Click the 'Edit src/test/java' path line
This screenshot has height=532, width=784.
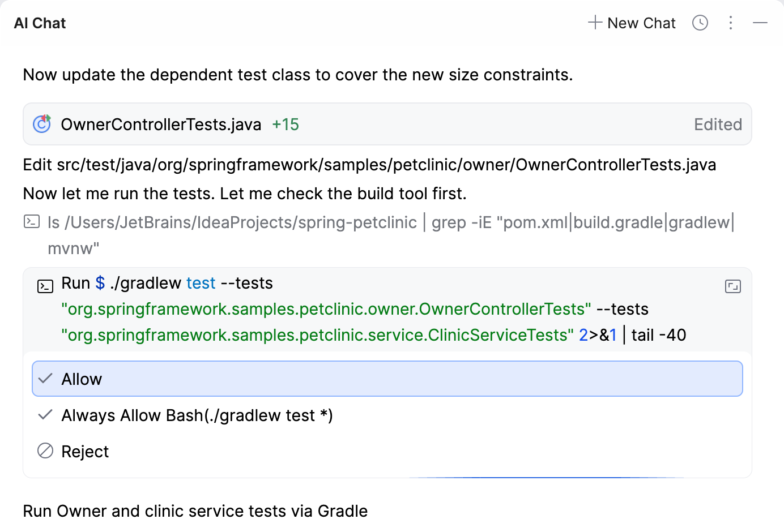click(x=370, y=165)
